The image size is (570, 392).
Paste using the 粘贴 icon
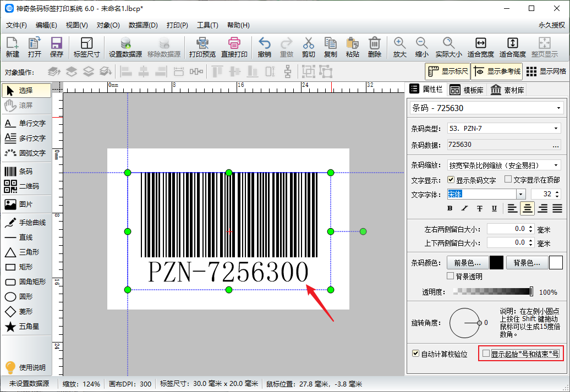coord(352,47)
